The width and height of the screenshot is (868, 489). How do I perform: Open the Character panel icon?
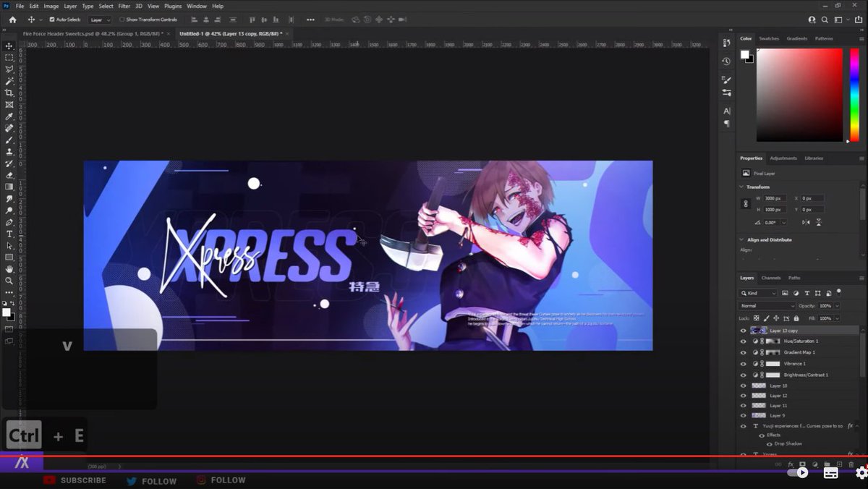726,111
